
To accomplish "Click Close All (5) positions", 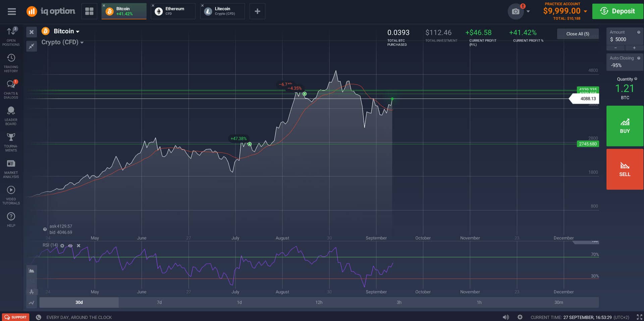I will pos(578,34).
